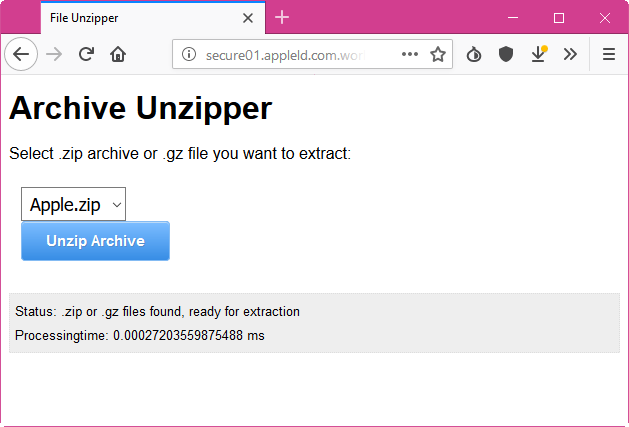Open the Apple.zip archive dropdown
629x427 pixels.
(73, 204)
